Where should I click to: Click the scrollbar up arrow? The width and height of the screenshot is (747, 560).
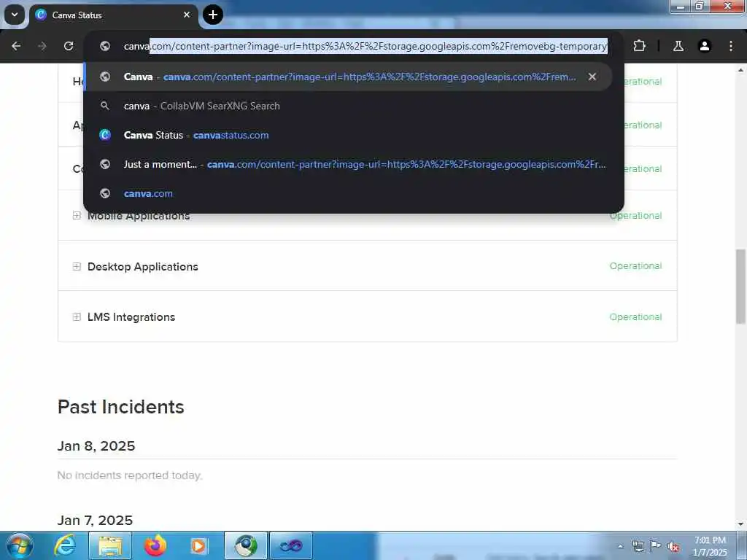[x=741, y=70]
